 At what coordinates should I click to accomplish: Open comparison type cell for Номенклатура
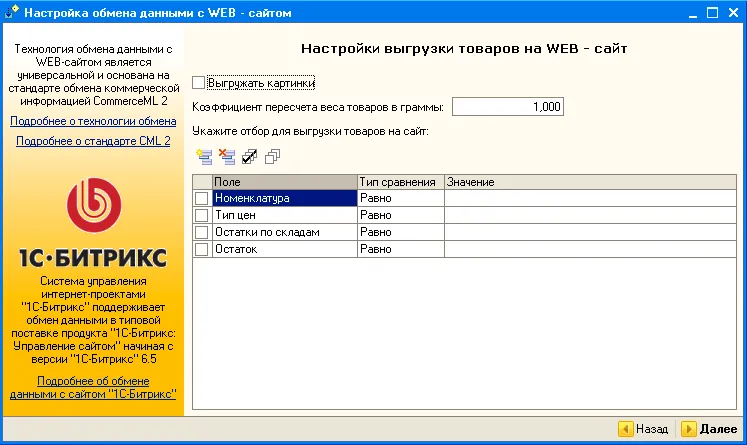(x=400, y=199)
